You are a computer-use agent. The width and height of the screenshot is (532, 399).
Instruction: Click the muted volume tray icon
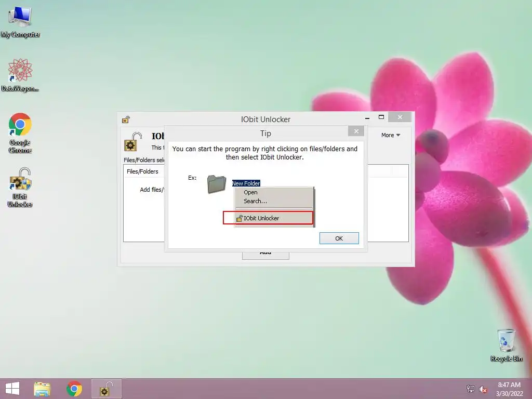pyautogui.click(x=483, y=389)
